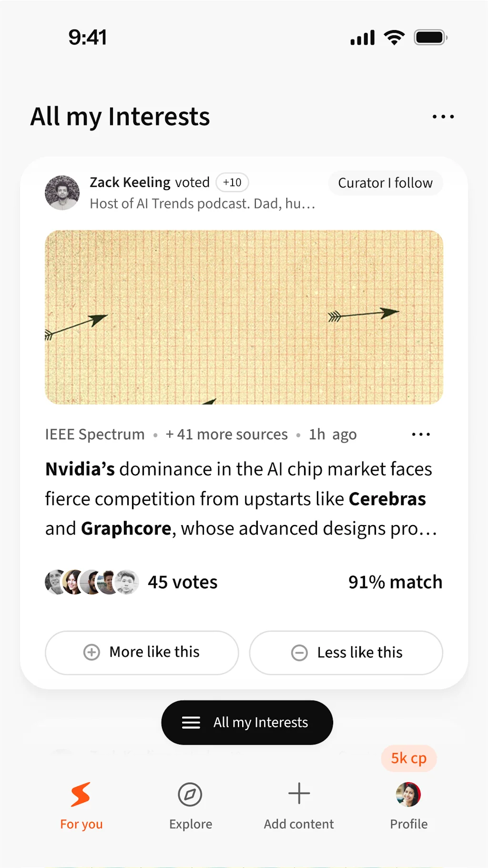Click the voter avatars stack
This screenshot has width=488, height=868.
(92, 582)
